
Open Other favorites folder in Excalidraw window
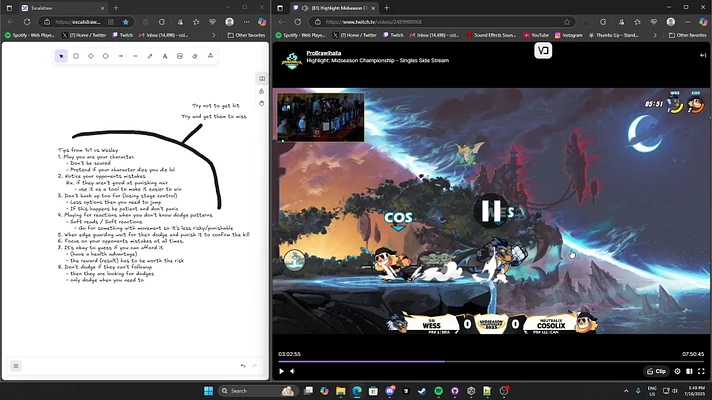[247, 35]
